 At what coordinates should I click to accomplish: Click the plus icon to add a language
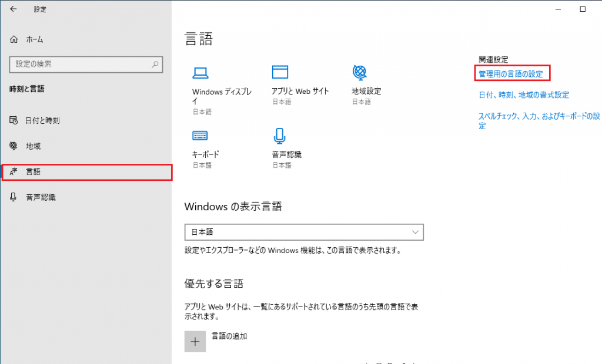click(x=195, y=341)
